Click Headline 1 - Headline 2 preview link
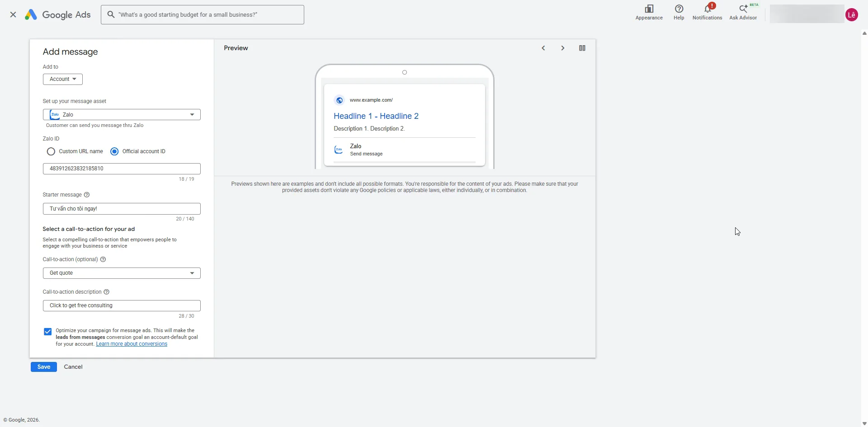This screenshot has height=427, width=868. point(376,116)
